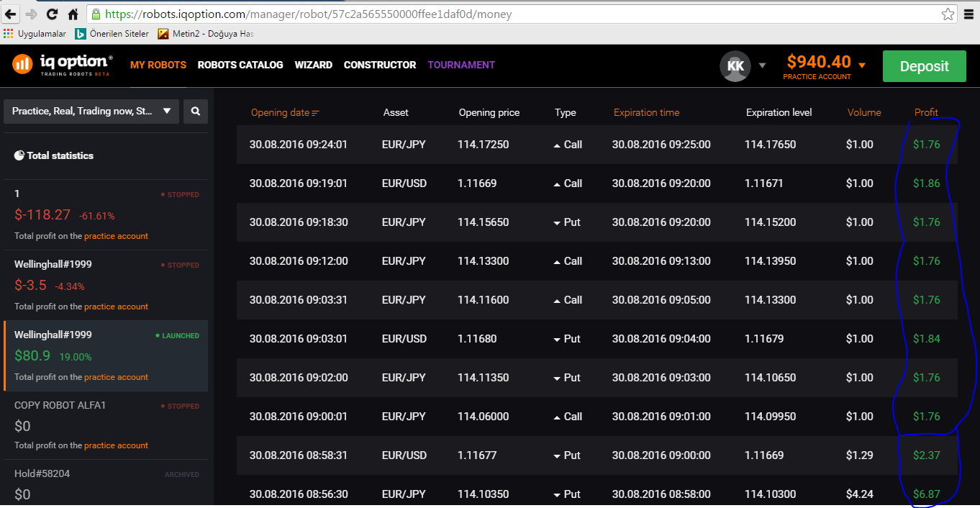Click the Call icon in the 09:00:01 row
Image resolution: width=980 pixels, height=508 pixels.
(x=557, y=417)
